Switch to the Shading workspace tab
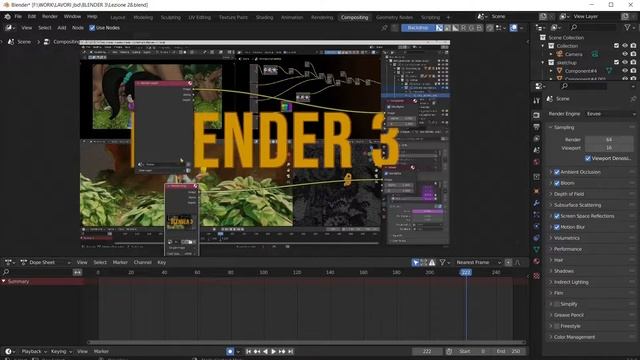Viewport: 640px width, 360px height. click(264, 17)
